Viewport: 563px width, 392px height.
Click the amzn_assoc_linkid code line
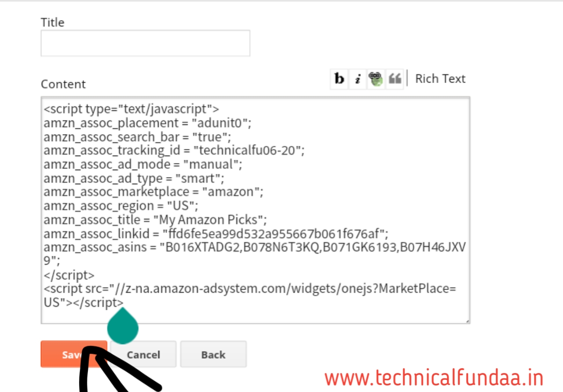(216, 233)
